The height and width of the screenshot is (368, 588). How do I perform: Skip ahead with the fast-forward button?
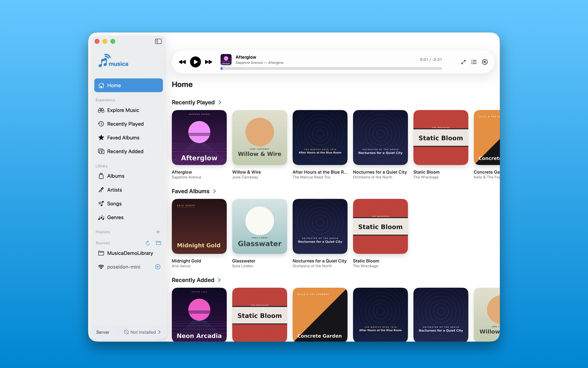tap(209, 62)
